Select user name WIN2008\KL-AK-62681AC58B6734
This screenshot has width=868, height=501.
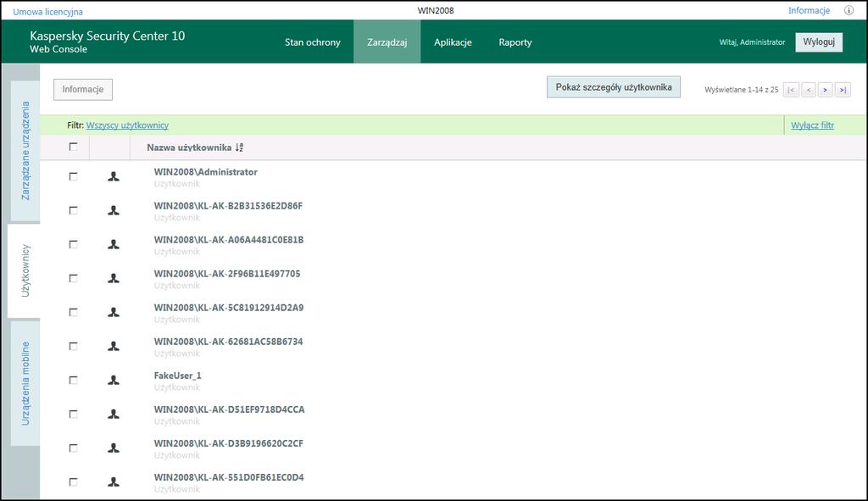tap(228, 342)
